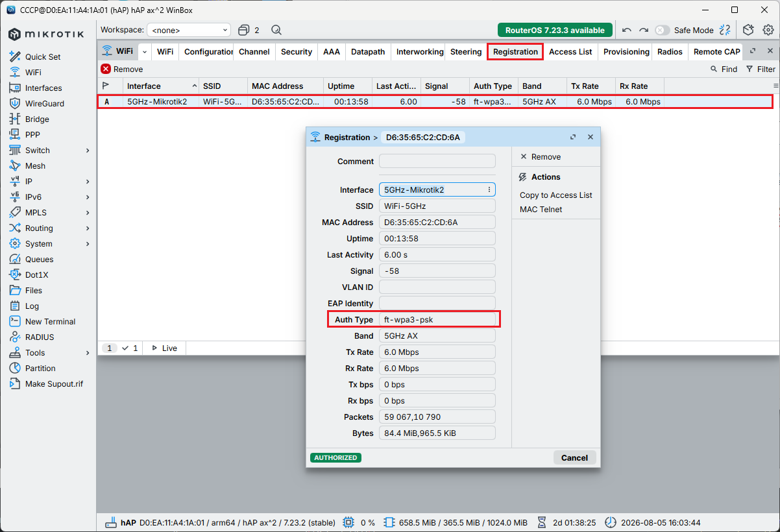Toggle Safe Mode switch
780x532 pixels.
pos(662,30)
